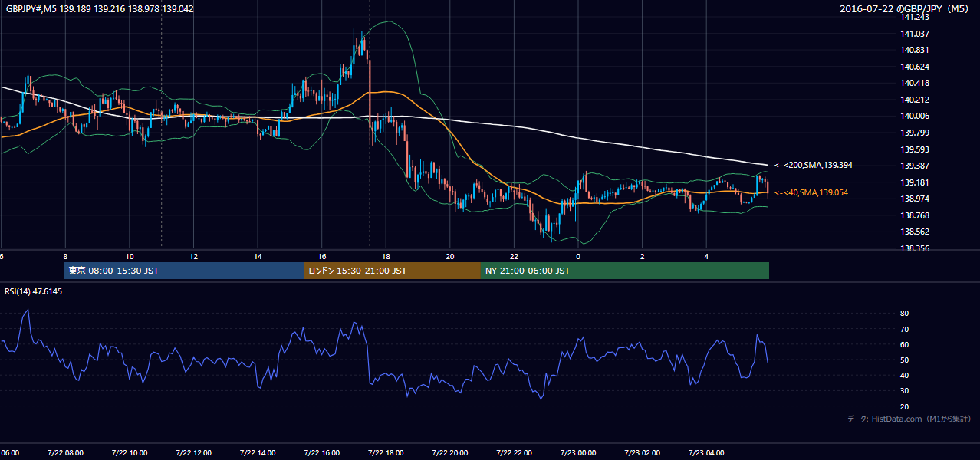Click the 7/23 02:00 bottom time label

click(x=642, y=453)
